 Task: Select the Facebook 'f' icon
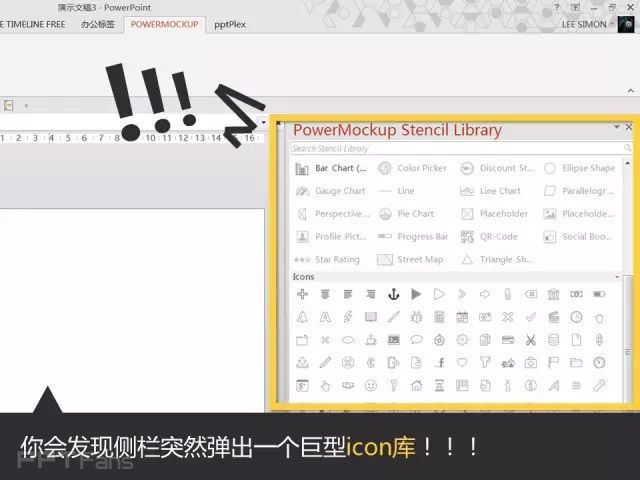(x=439, y=363)
